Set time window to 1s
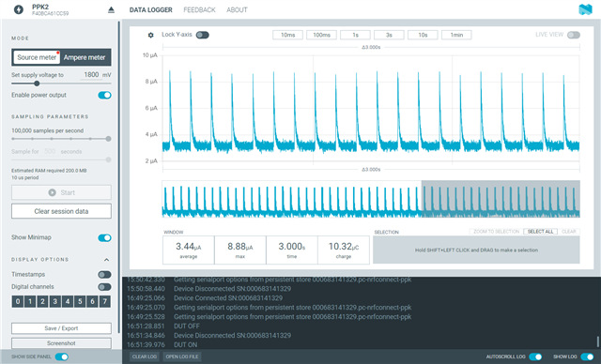The width and height of the screenshot is (601, 364). 355,35
